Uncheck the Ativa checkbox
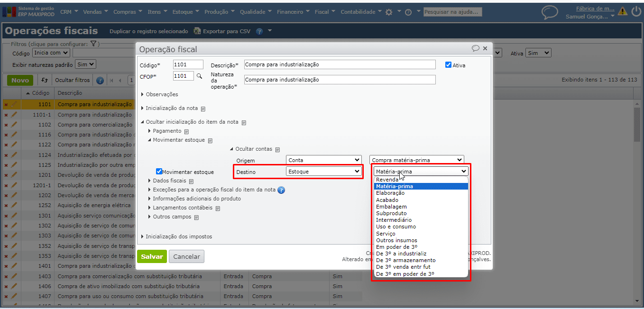This screenshot has width=644, height=309. point(448,65)
